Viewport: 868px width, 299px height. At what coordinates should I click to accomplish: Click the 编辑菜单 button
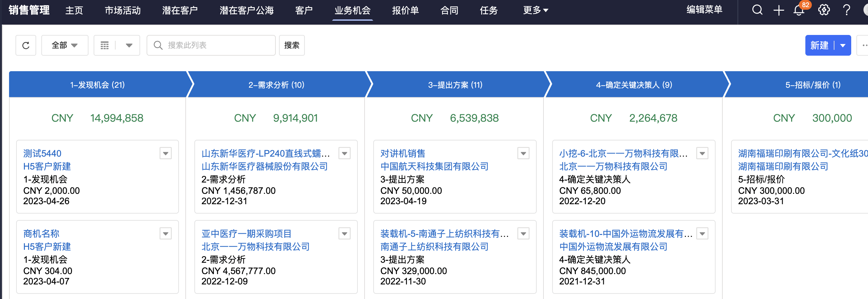click(704, 9)
